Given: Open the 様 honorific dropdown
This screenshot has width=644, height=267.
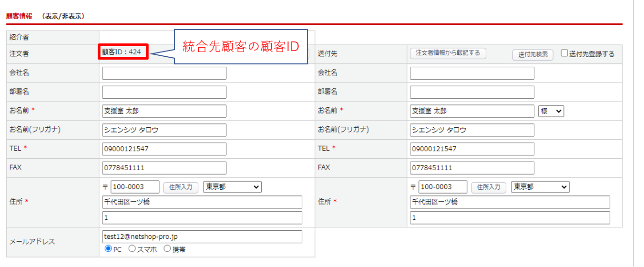Looking at the screenshot, I should (x=551, y=111).
